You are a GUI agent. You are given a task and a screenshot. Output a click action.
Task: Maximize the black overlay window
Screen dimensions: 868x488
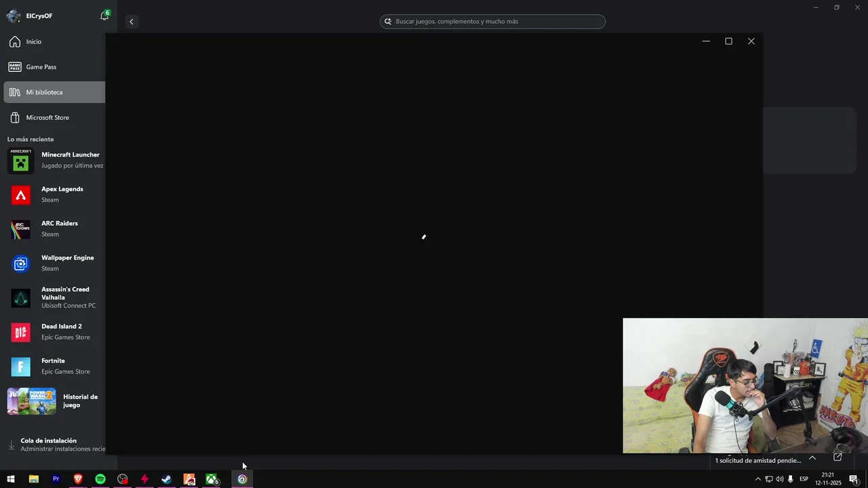729,41
